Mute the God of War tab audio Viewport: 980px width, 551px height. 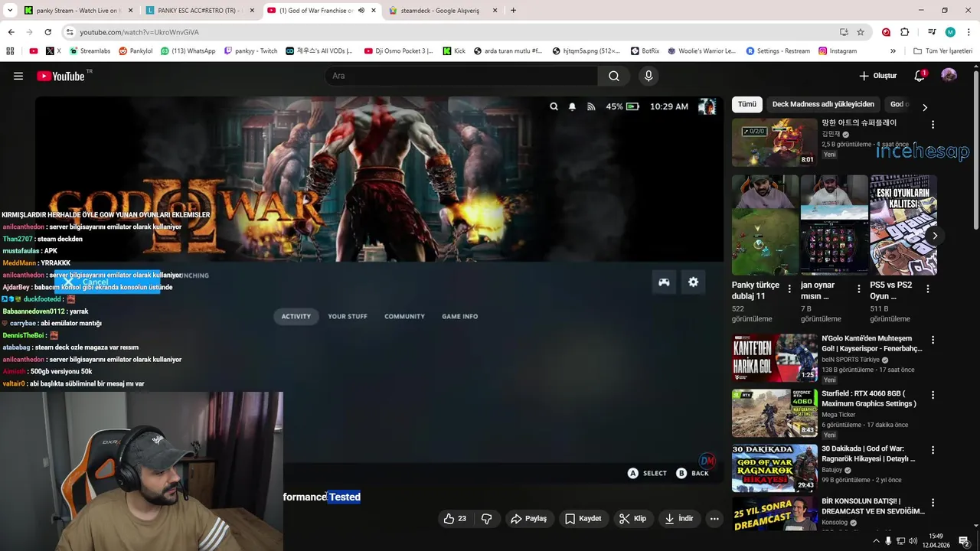pos(361,11)
